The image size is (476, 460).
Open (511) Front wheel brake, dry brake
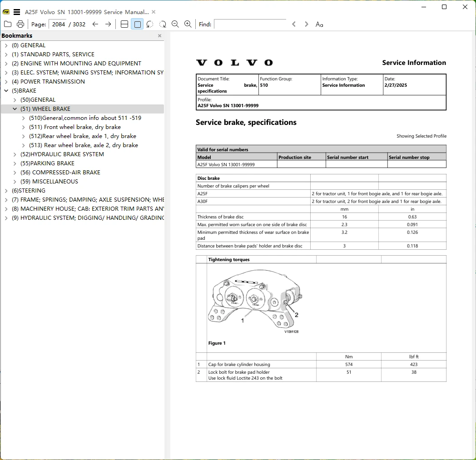[74, 127]
